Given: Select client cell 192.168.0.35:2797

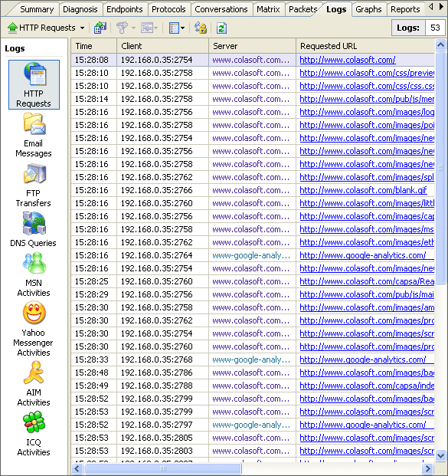Looking at the screenshot, I should [x=162, y=425].
